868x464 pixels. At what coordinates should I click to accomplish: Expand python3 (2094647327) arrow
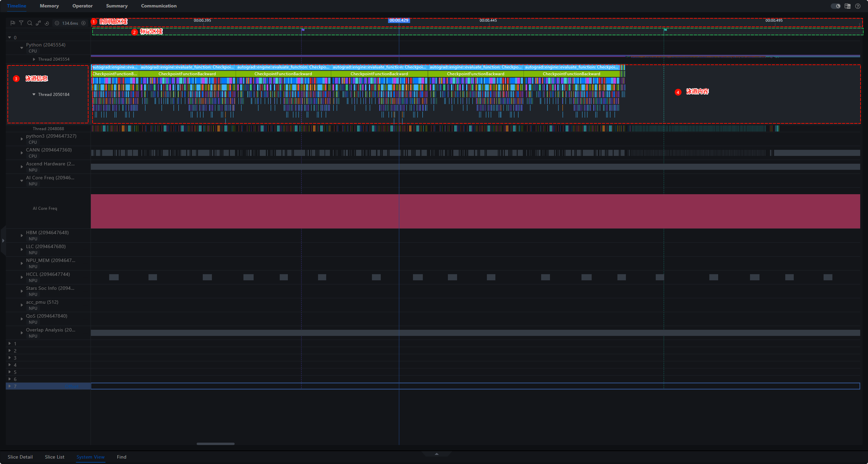pyautogui.click(x=22, y=139)
